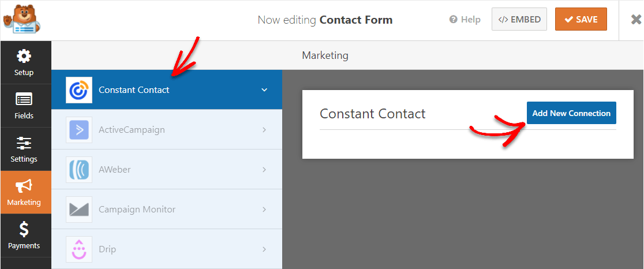Image resolution: width=644 pixels, height=269 pixels.
Task: Open the Settings sliders icon
Action: coord(24,143)
